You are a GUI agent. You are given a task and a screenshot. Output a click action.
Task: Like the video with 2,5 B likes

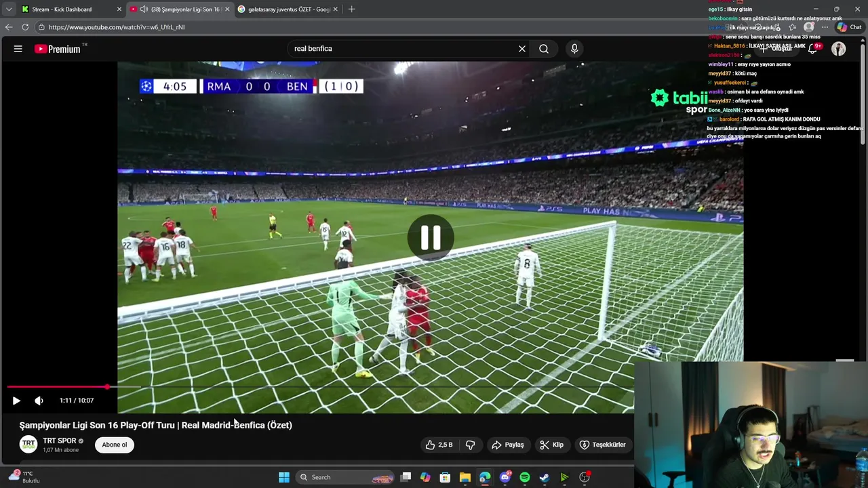(x=439, y=445)
